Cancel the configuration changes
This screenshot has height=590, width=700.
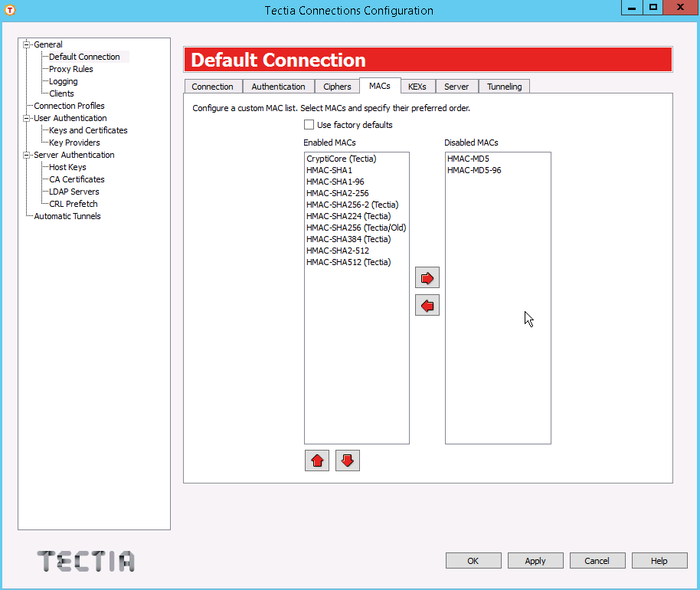(597, 561)
